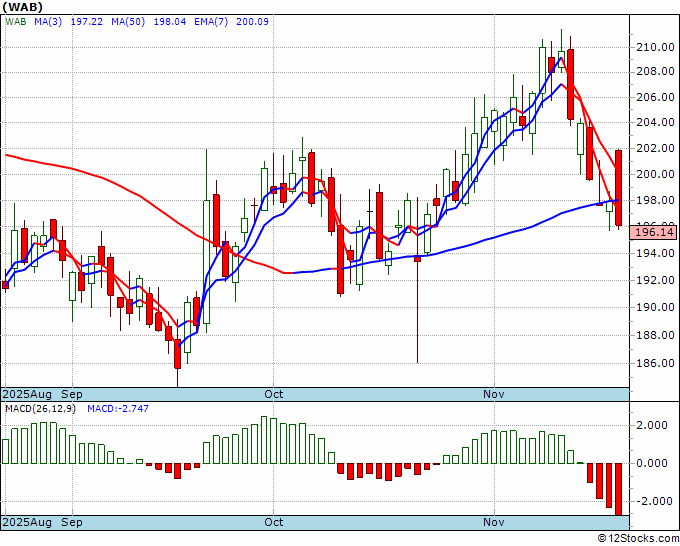This screenshot has width=680, height=546.
Task: Click the Oct label on price chart axis
Action: [x=274, y=395]
